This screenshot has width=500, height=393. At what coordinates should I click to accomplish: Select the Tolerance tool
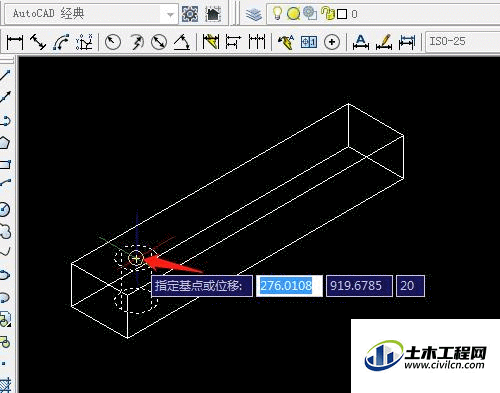coord(309,42)
